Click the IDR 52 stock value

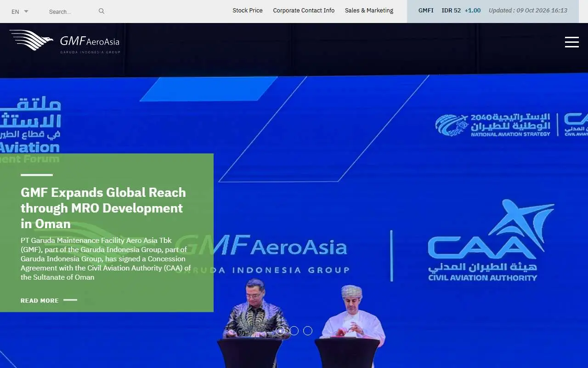(451, 11)
